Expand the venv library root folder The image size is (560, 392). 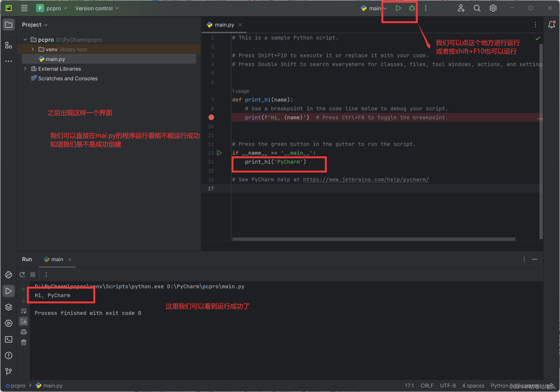[33, 49]
